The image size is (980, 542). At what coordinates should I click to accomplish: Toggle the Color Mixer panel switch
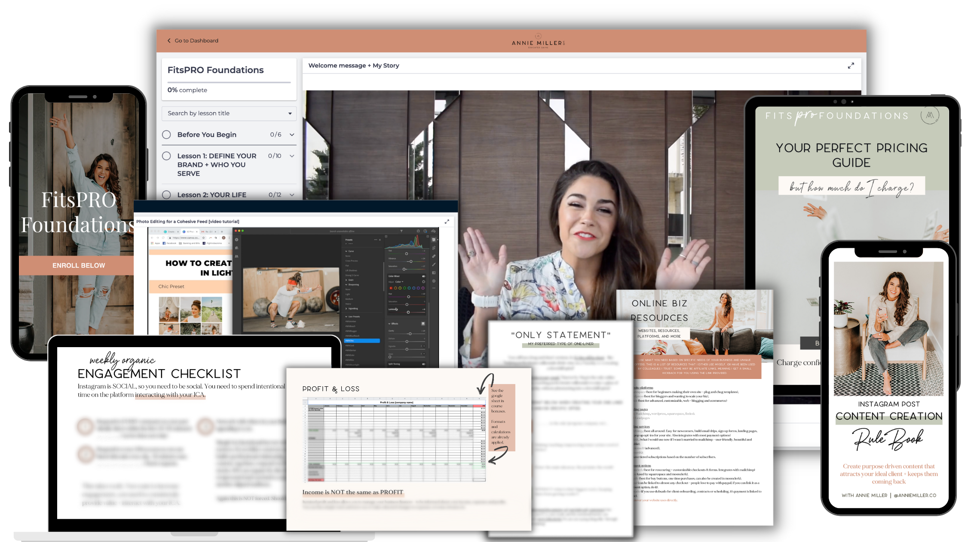pyautogui.click(x=423, y=276)
